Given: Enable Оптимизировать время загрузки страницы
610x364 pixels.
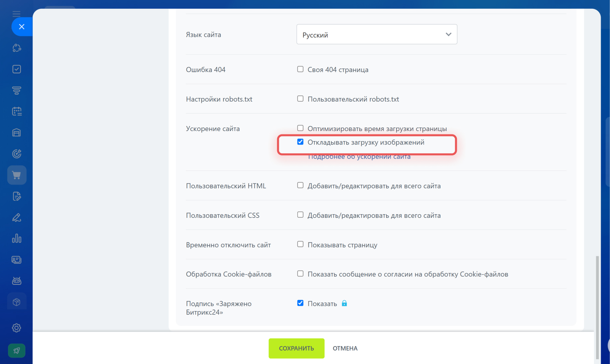Looking at the screenshot, I should click(300, 128).
